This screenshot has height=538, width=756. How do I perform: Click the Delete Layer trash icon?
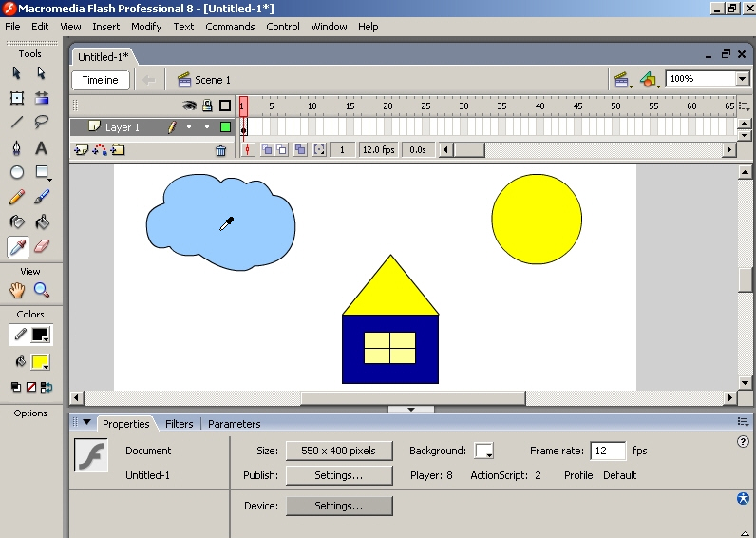point(221,150)
